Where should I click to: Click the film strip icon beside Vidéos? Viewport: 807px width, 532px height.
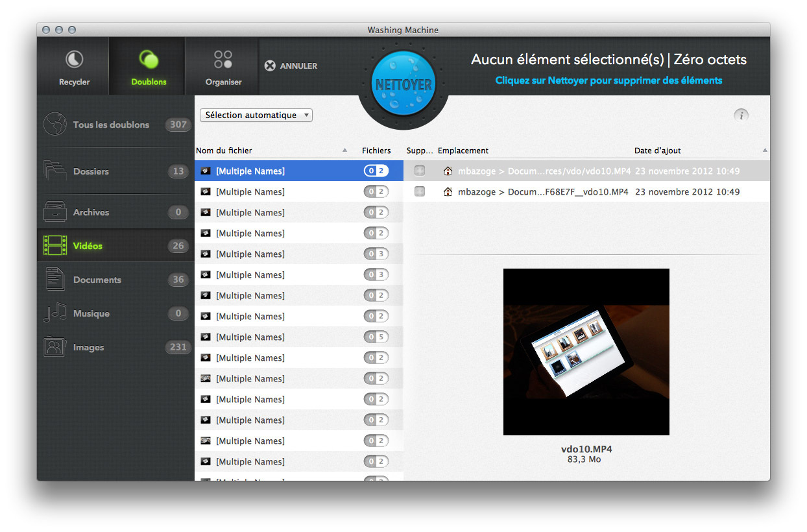click(x=55, y=246)
